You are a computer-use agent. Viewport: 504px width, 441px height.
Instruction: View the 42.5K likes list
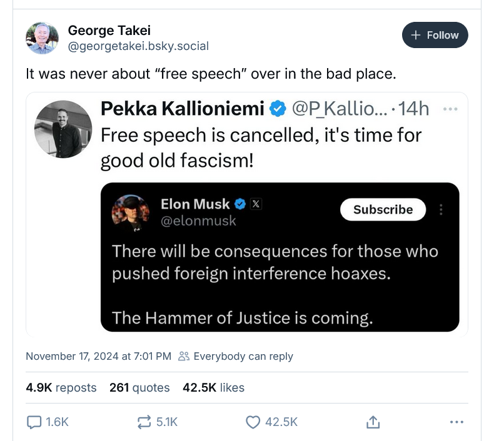pos(213,387)
